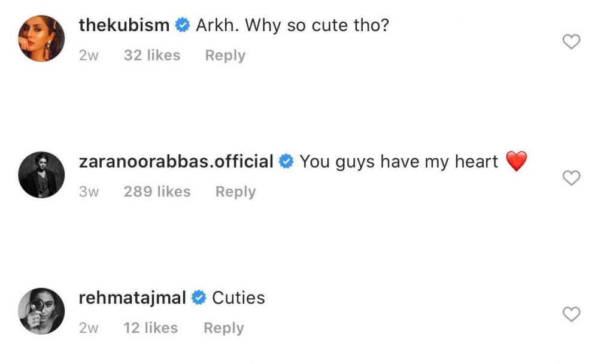Tap the heart icon beside rehmatajmal's comment
The image size is (613, 364).
click(572, 314)
